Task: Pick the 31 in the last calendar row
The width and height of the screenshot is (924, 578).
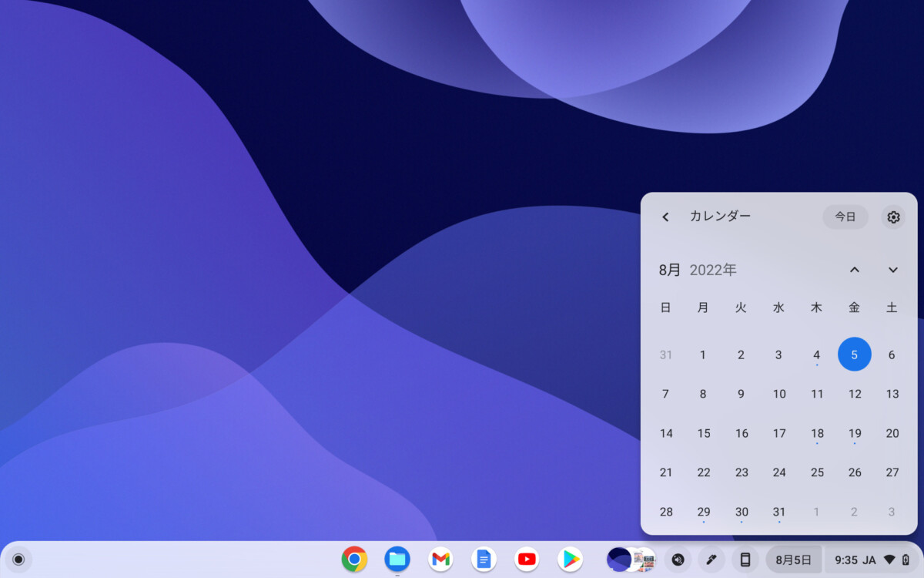Action: tap(779, 512)
